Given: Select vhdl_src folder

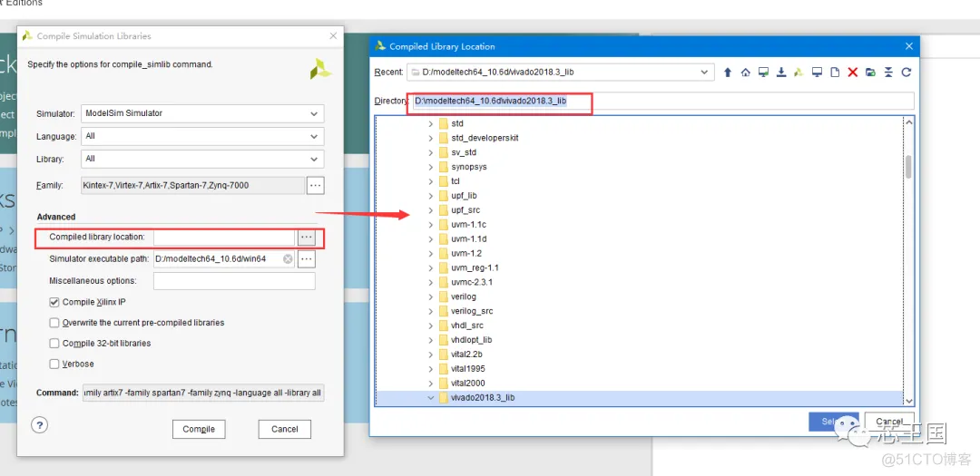Looking at the screenshot, I should pyautogui.click(x=467, y=325).
